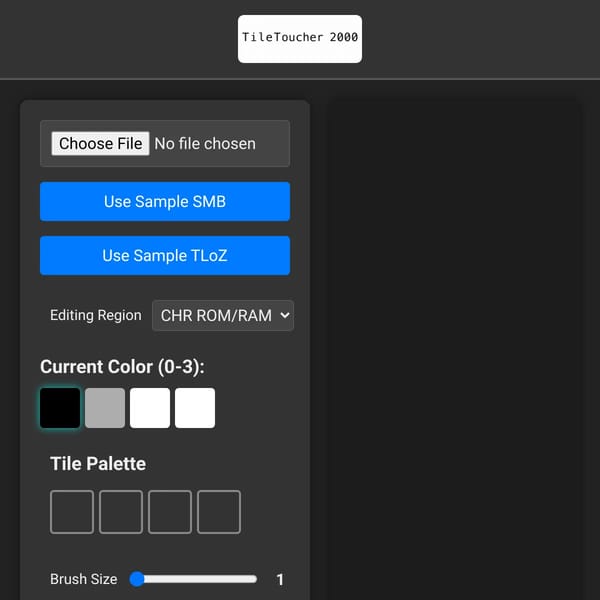Screen dimensions: 600x600
Task: Select the third color swatch (white)
Action: tap(150, 408)
